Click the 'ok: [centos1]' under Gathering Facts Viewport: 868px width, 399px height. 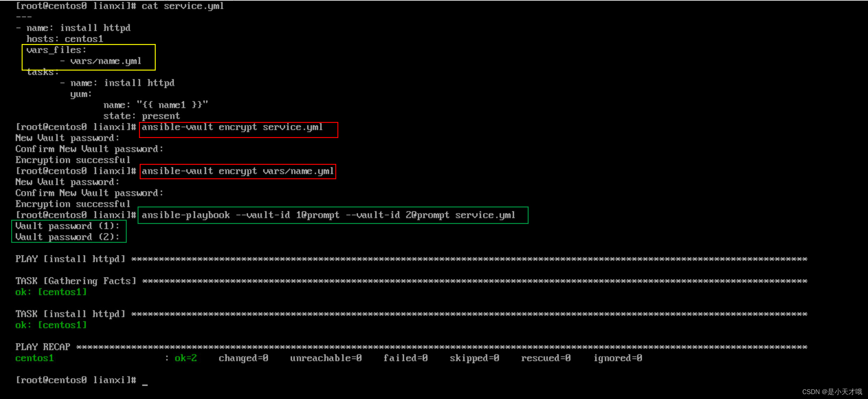[x=51, y=292]
